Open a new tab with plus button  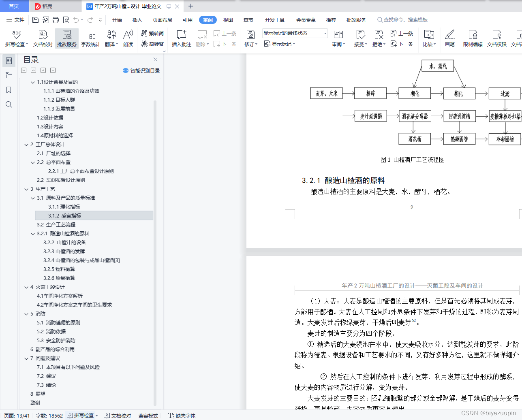click(x=191, y=6)
